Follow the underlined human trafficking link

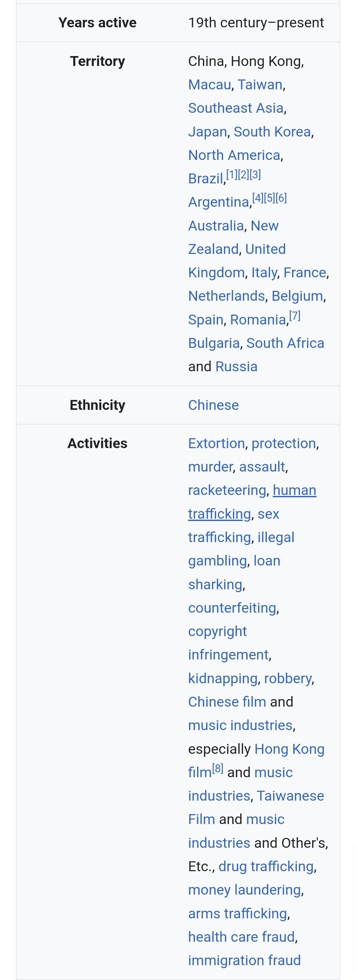tap(294, 491)
